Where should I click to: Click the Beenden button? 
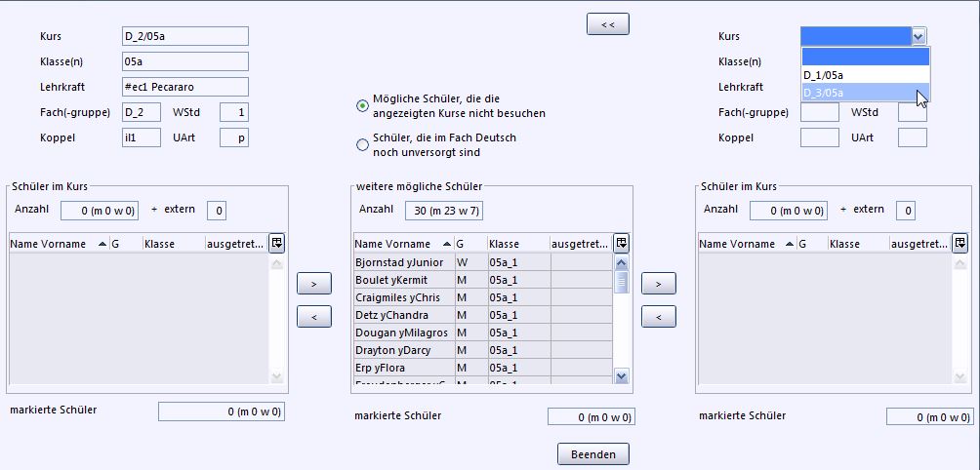593,453
